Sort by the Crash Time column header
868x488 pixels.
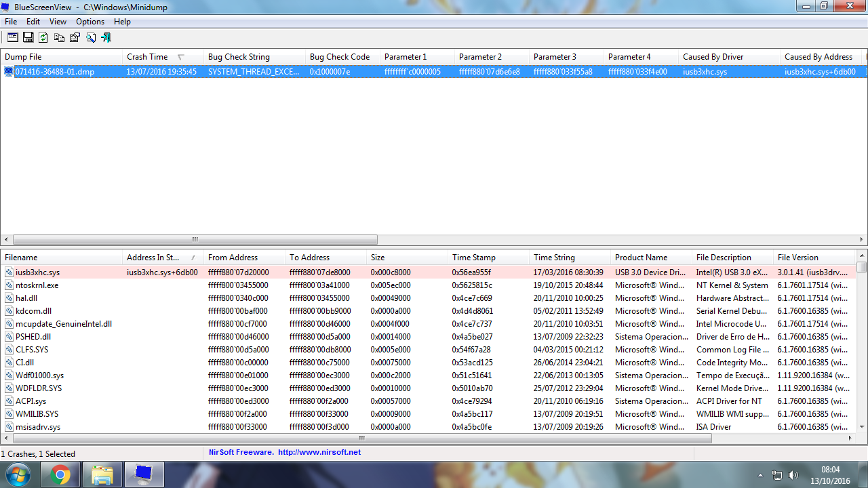[x=163, y=57]
